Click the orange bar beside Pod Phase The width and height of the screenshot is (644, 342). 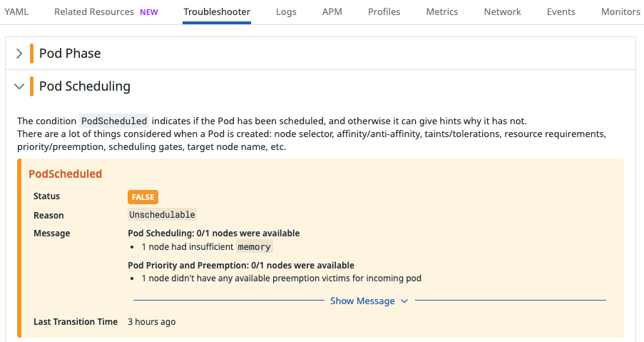pyautogui.click(x=32, y=54)
